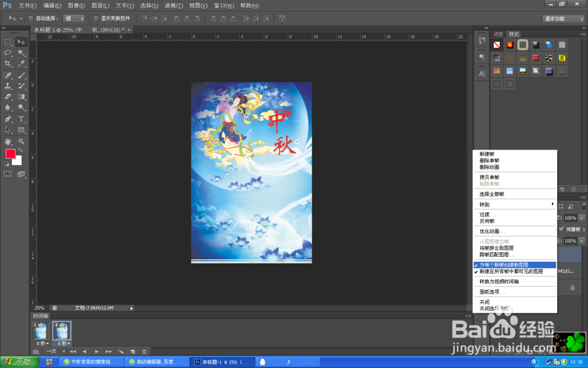
Task: Select the Brush tool
Action: click(x=21, y=75)
